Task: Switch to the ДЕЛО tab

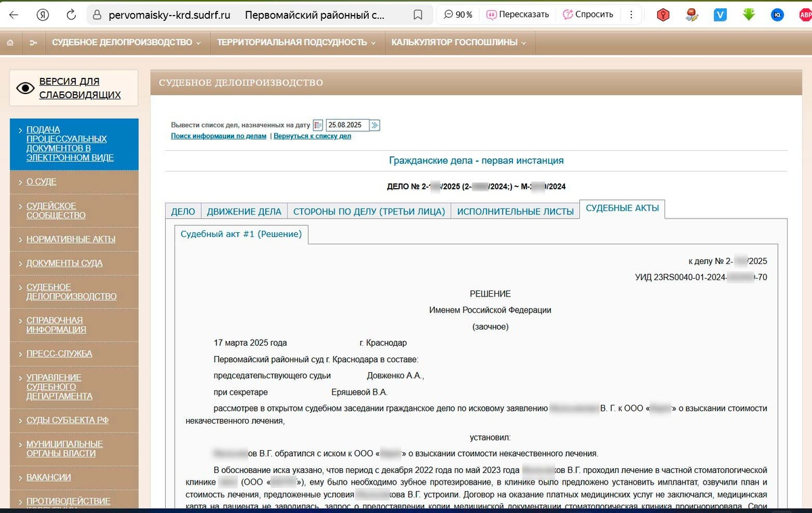Action: pyautogui.click(x=183, y=211)
